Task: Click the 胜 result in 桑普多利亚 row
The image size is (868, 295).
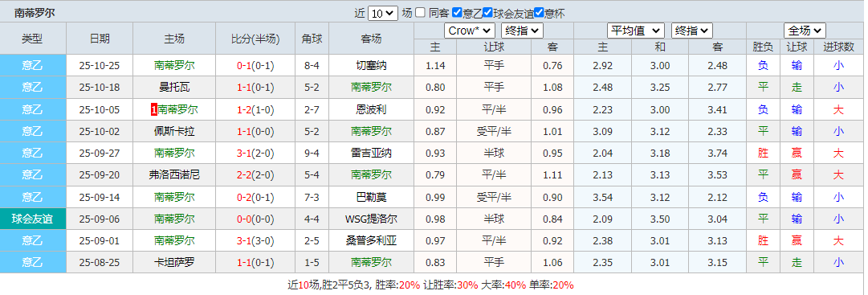Action: [x=763, y=240]
